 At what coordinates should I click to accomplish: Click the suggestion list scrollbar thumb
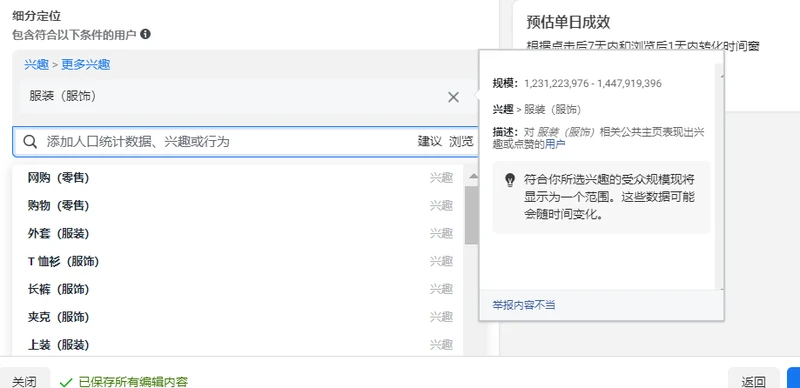click(x=471, y=214)
